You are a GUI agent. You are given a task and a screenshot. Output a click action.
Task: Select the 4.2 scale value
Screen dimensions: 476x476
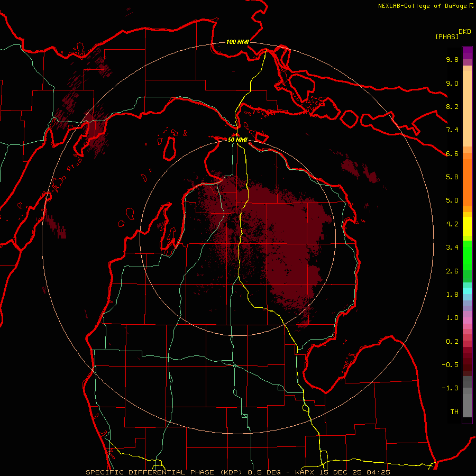452,224
